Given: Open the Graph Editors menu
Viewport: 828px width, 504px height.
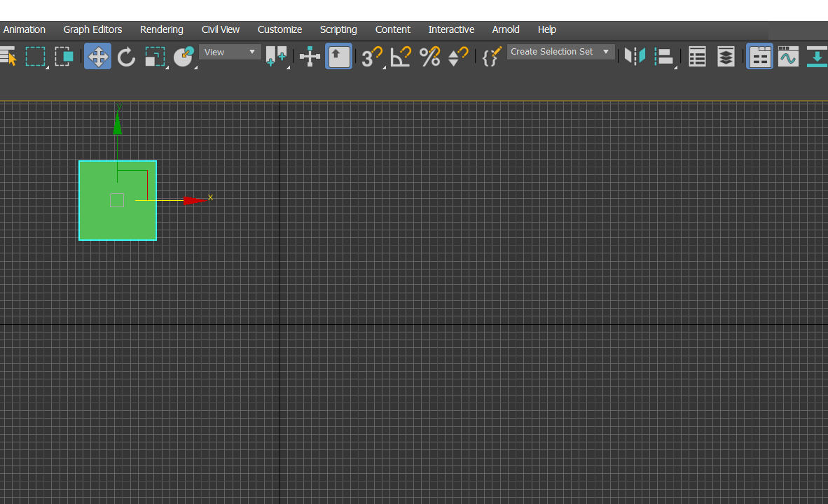Looking at the screenshot, I should 92,29.
